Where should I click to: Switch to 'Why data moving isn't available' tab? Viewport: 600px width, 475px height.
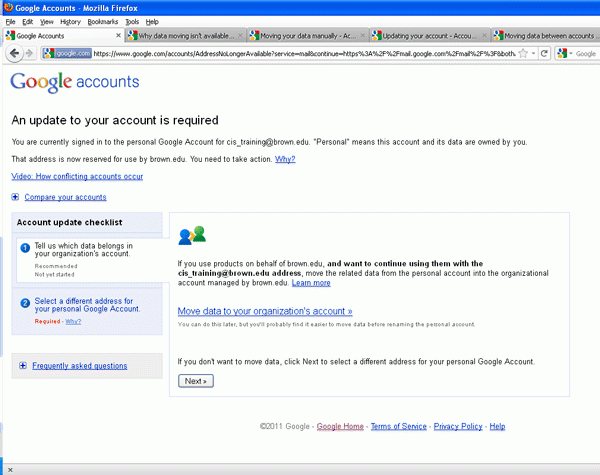[186, 36]
